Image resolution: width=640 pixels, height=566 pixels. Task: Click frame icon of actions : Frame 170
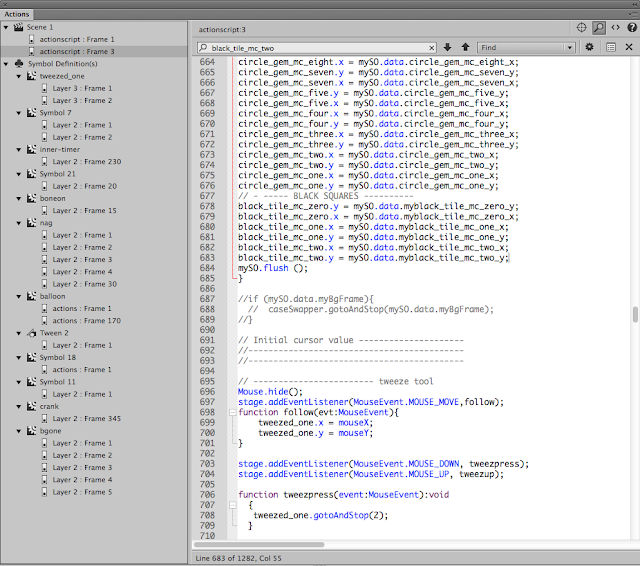click(44, 320)
